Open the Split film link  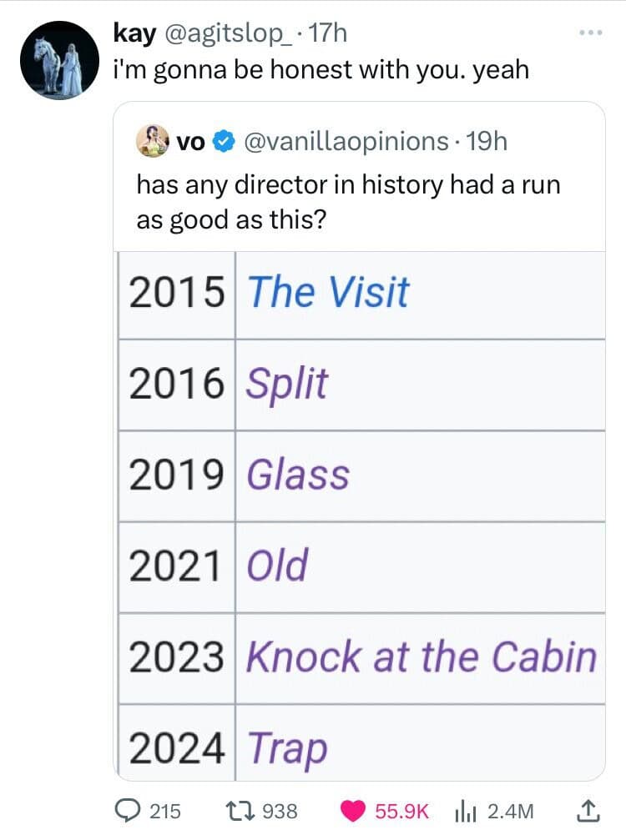coord(286,384)
